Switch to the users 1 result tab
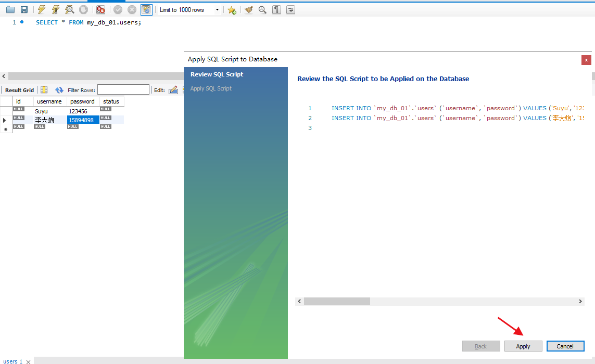 tap(13, 361)
